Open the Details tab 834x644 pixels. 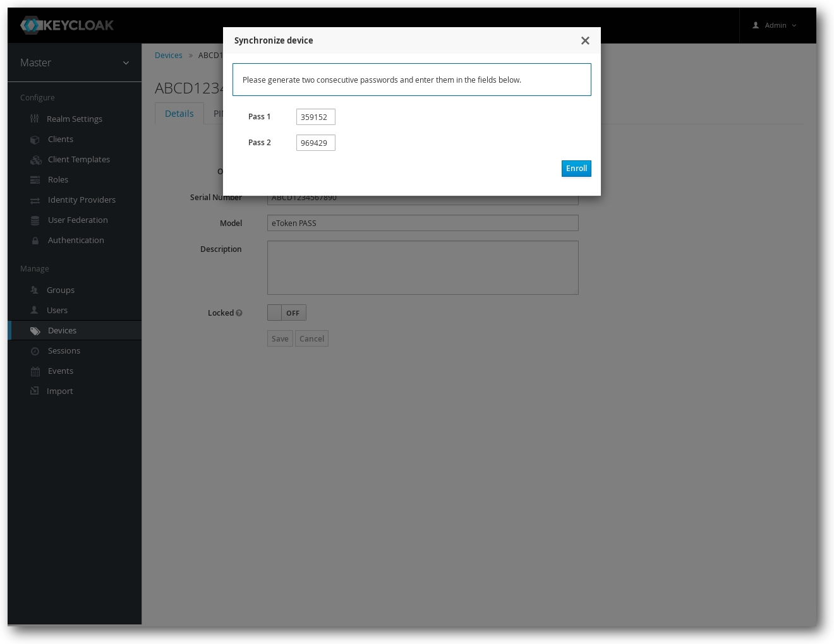coord(179,114)
